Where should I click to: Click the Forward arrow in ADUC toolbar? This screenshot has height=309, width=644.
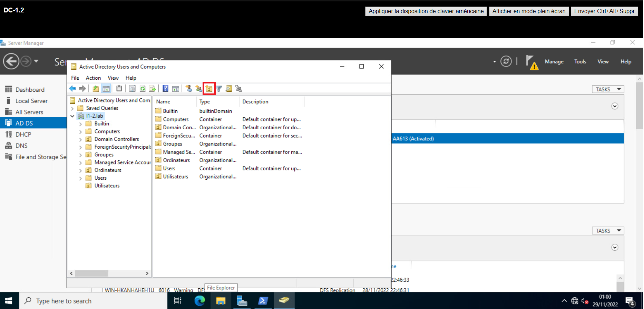(82, 89)
